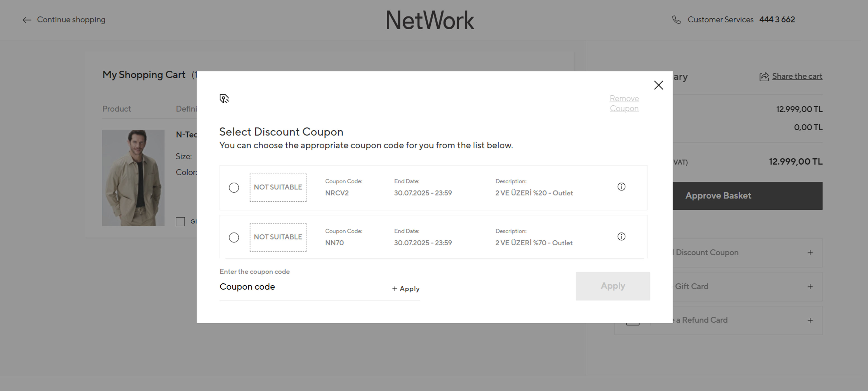Click customer service number 444 3 662
This screenshot has height=391, width=868.
coord(777,19)
